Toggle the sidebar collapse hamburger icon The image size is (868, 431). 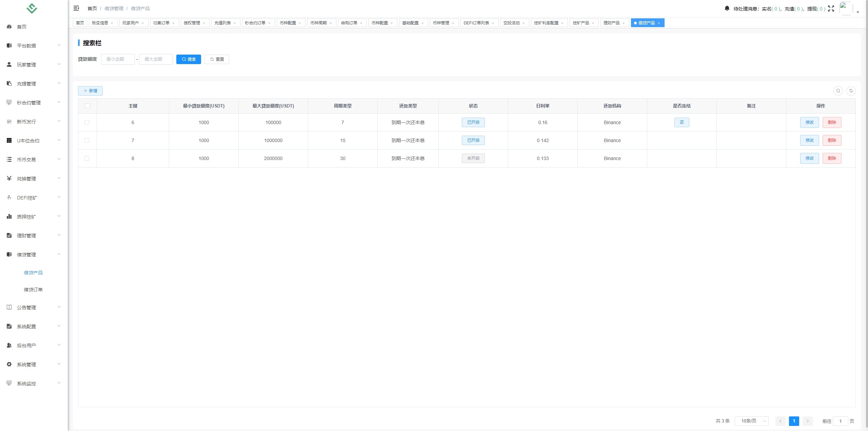pos(76,8)
